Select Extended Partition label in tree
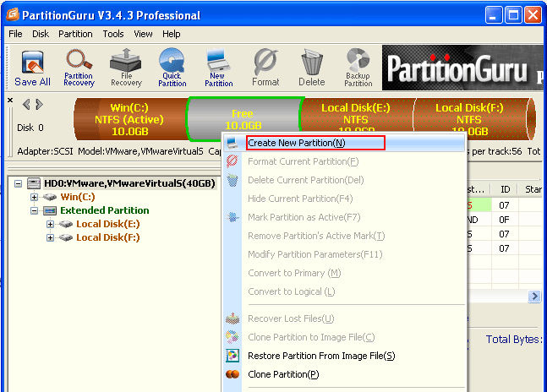Screen dimensions: 547x392 104,210
